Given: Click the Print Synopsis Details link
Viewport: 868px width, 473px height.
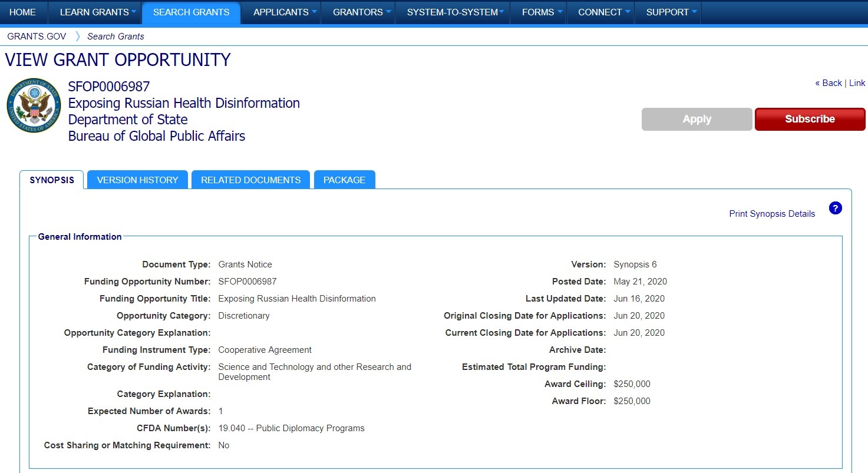Looking at the screenshot, I should [772, 214].
